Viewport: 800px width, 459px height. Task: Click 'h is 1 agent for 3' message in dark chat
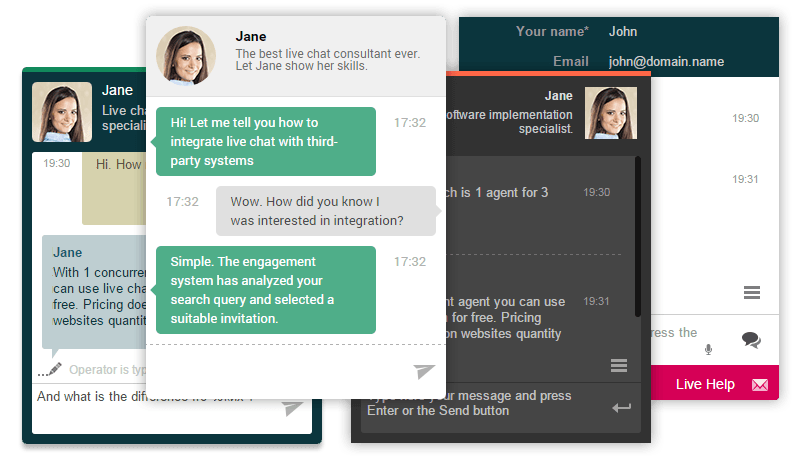[x=497, y=193]
